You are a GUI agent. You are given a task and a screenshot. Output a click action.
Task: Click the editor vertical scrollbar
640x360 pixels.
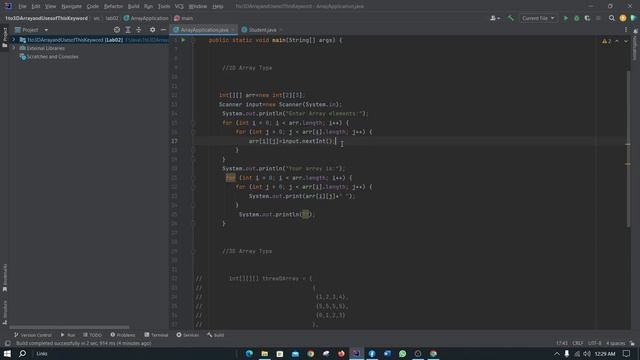[x=629, y=149]
